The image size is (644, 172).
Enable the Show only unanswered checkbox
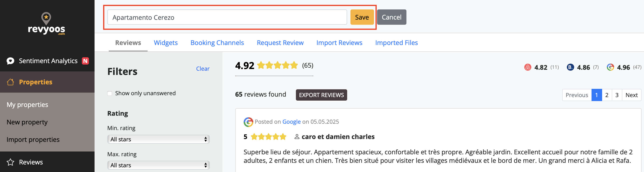pyautogui.click(x=110, y=93)
